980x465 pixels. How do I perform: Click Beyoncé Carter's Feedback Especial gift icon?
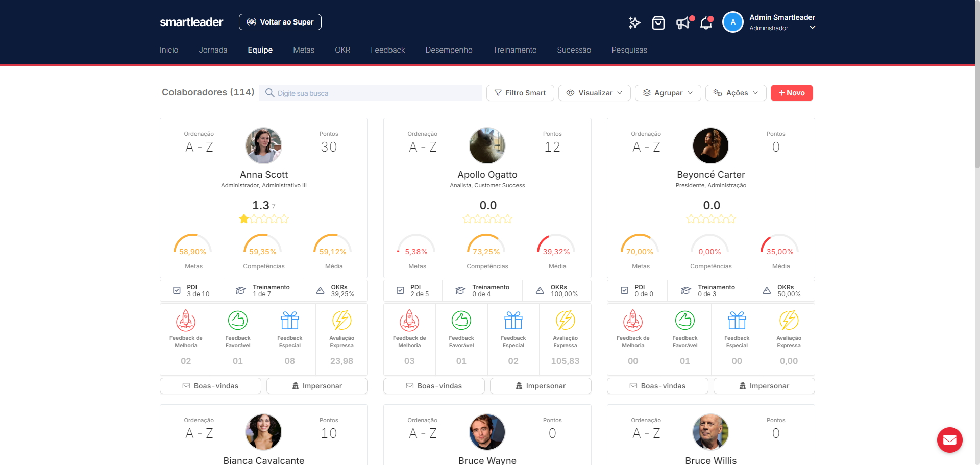coord(737,321)
